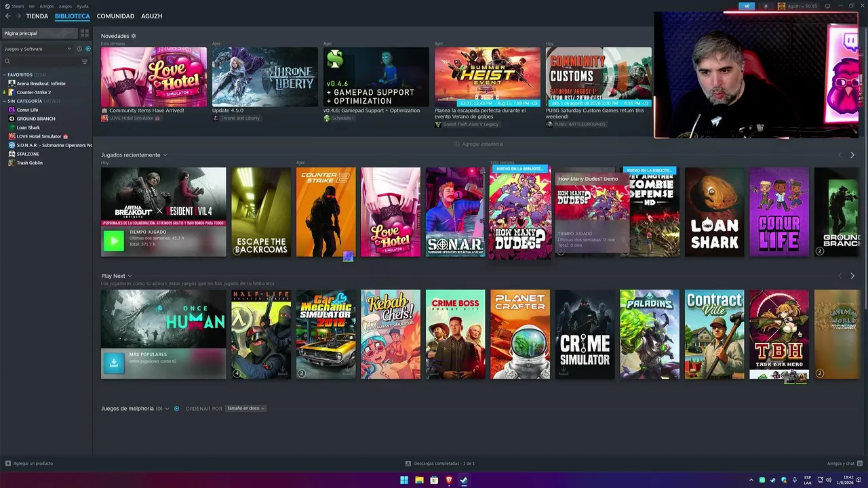The image size is (868, 488).
Task: Switch library to grid collections view
Action: [x=85, y=33]
